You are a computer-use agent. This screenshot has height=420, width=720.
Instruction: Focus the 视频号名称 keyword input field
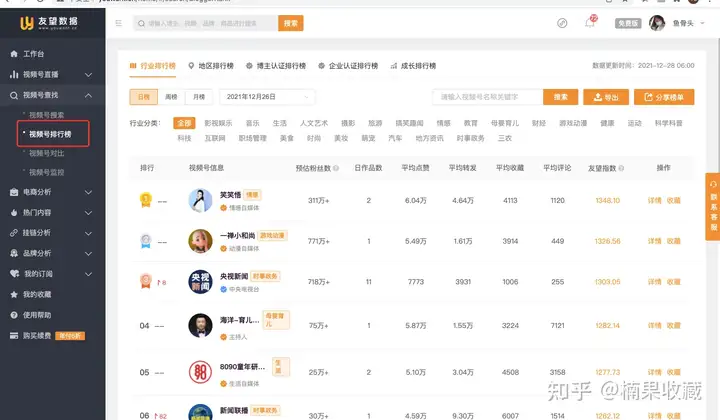488,97
